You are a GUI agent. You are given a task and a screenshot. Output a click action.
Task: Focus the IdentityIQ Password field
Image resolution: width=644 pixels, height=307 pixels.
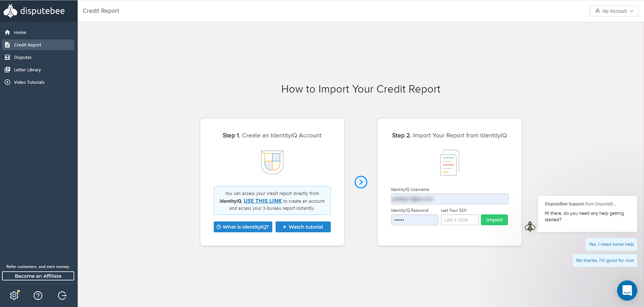pyautogui.click(x=415, y=220)
